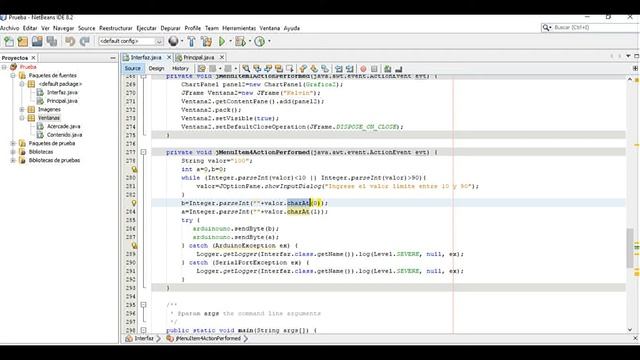Click the Profile Project clock icon
The width and height of the screenshot is (640, 360).
pyautogui.click(x=260, y=41)
